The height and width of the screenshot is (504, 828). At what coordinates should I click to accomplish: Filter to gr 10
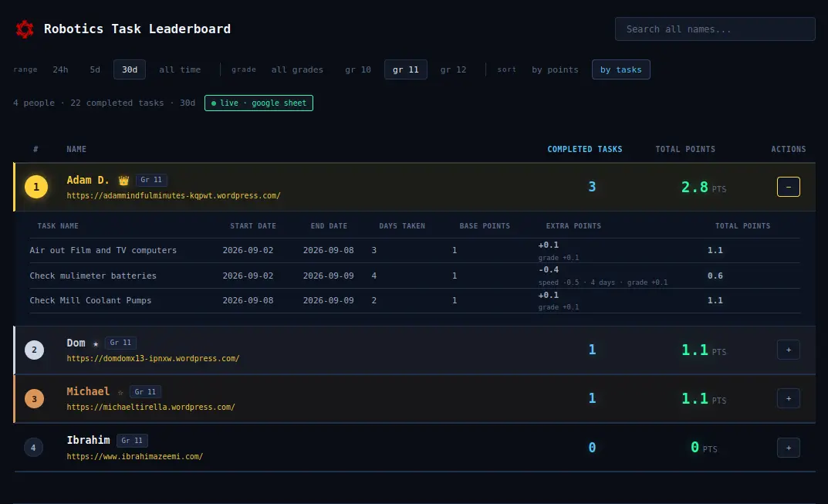pos(358,69)
